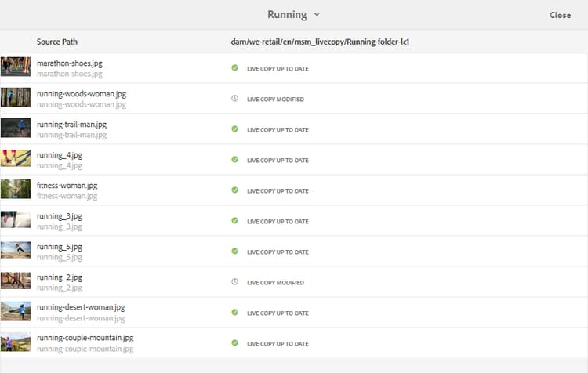This screenshot has height=373, width=588.
Task: Click green check icon for running_5.jpg
Action: pyautogui.click(x=234, y=252)
